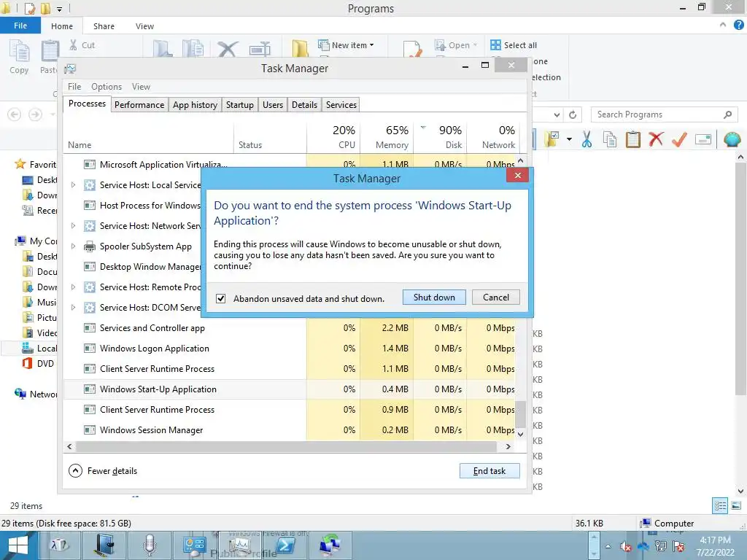This screenshot has height=560, width=747.
Task: Open the Services tab
Action: coord(341,105)
